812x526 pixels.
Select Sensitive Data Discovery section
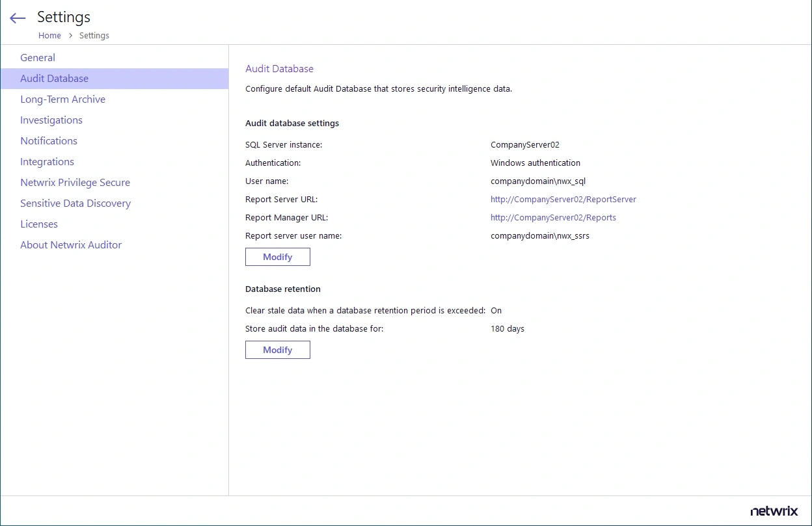(75, 203)
